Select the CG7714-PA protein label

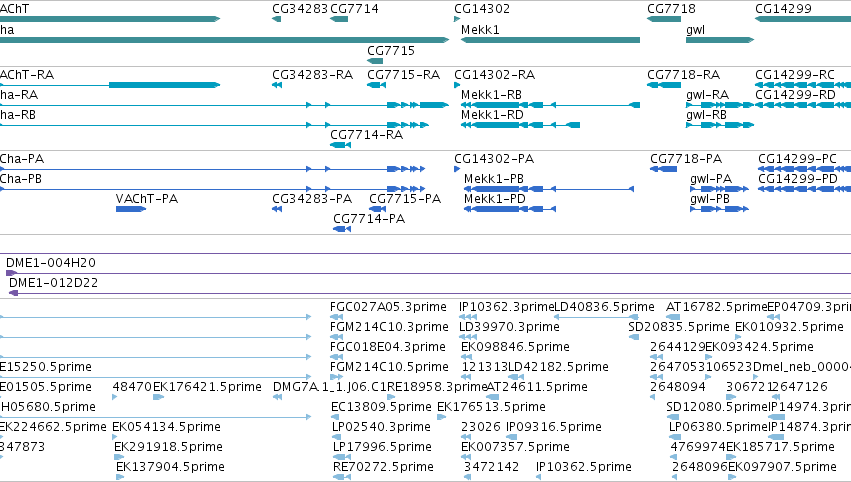tap(369, 219)
